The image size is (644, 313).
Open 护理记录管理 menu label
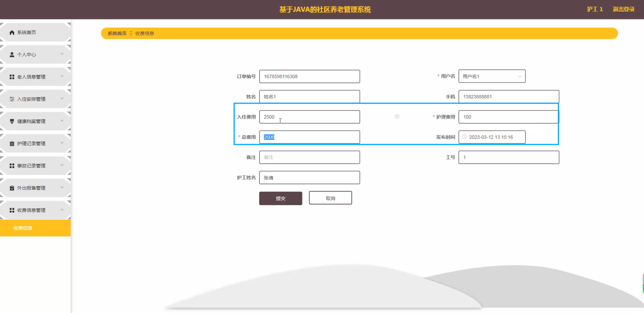[x=31, y=143]
